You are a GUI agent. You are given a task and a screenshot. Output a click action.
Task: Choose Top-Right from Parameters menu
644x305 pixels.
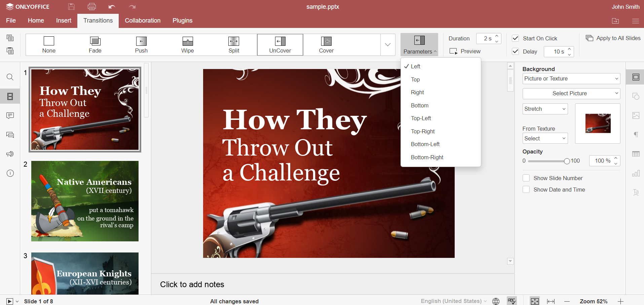pos(423,131)
